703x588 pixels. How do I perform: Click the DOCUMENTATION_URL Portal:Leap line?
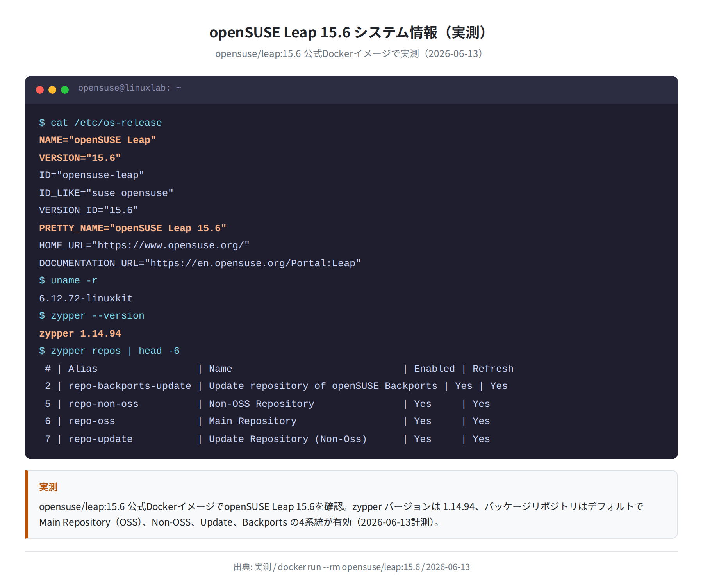pyautogui.click(x=200, y=263)
